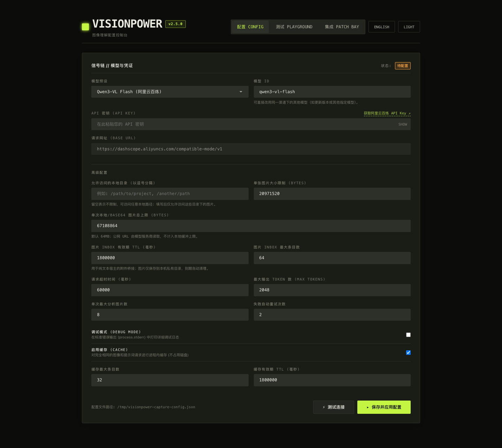Toggle the Light theme button
The image size is (502, 448).
[x=409, y=27]
